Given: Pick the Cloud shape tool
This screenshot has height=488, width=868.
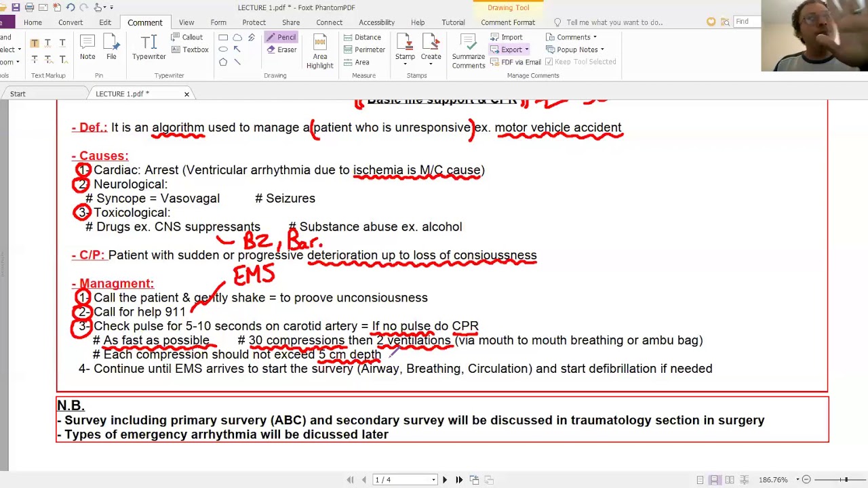Looking at the screenshot, I should (237, 37).
